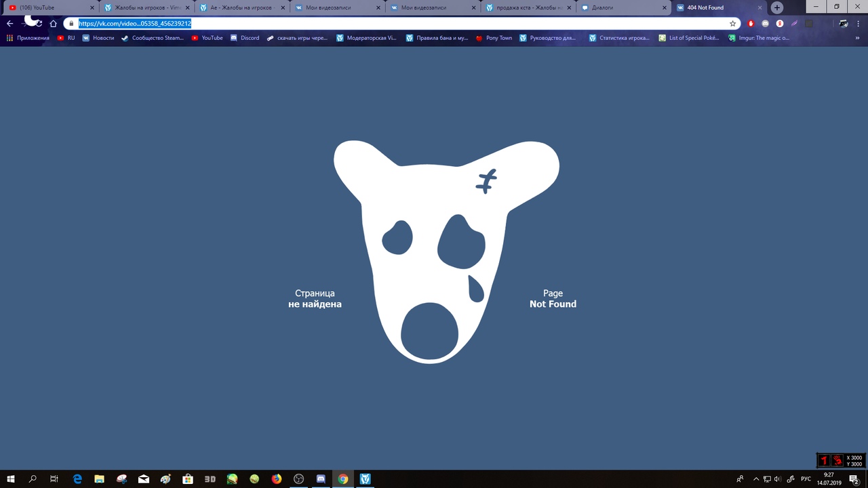868x488 pixels.
Task: Open Microsoft Store from the taskbar
Action: (188, 479)
